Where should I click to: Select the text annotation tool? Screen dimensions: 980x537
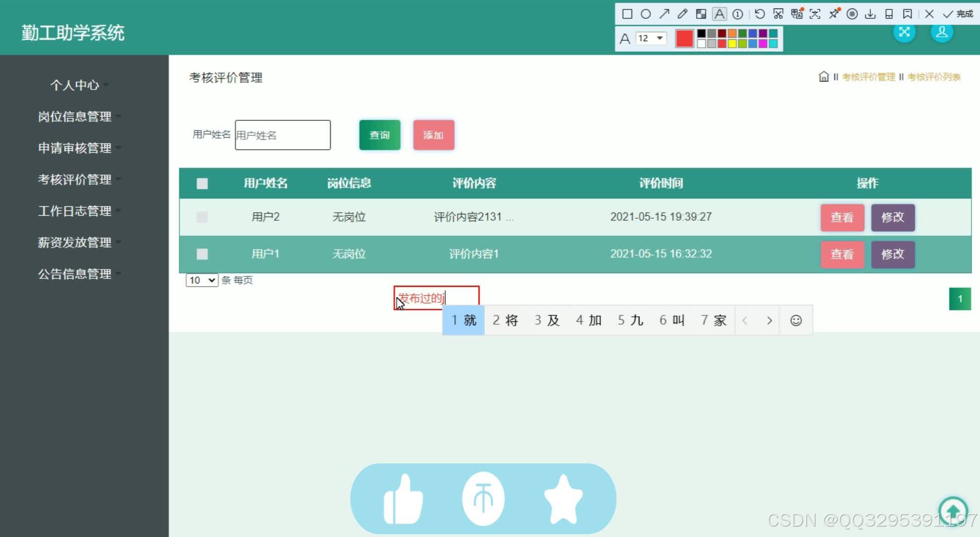[719, 14]
